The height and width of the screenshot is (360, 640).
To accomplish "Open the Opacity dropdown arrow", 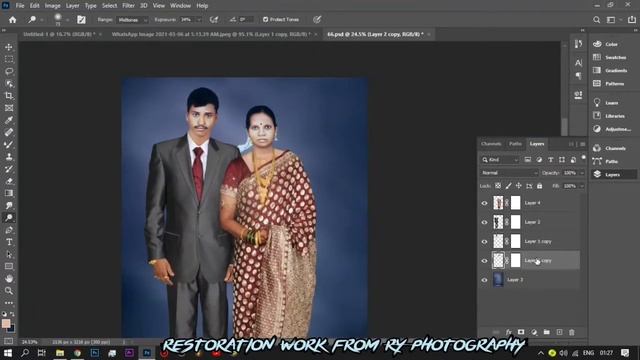I will coord(582,173).
